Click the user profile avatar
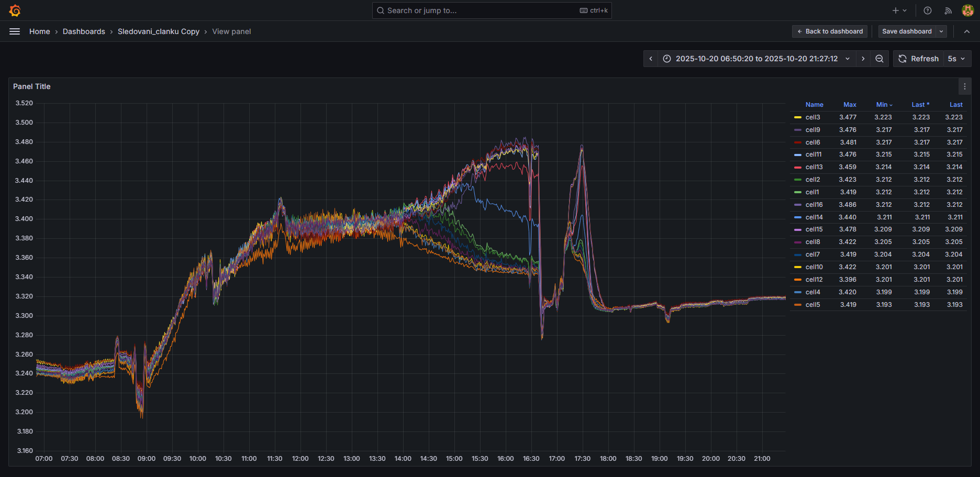980x477 pixels. coord(967,10)
